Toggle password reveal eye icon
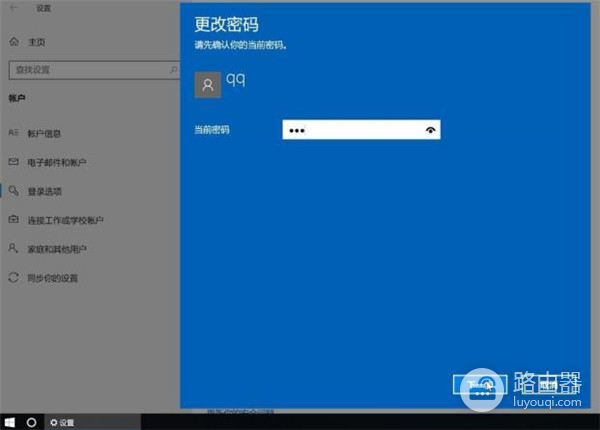This screenshot has width=600, height=430. (430, 130)
